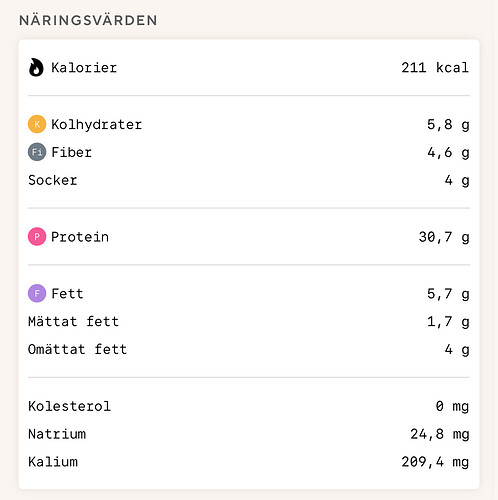Image resolution: width=498 pixels, height=500 pixels.
Task: Select the Kolesterol row label
Action: pos(69,406)
